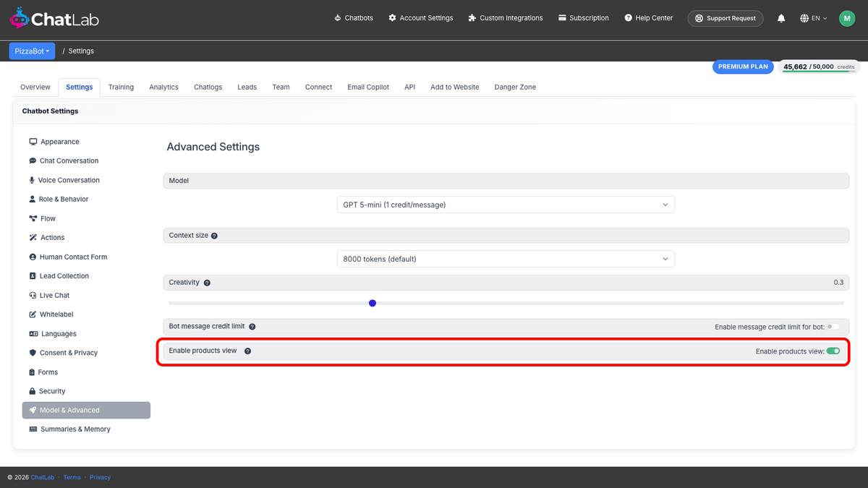Open Account Settings in top navigation
Image resolution: width=868 pixels, height=488 pixels.
(421, 18)
